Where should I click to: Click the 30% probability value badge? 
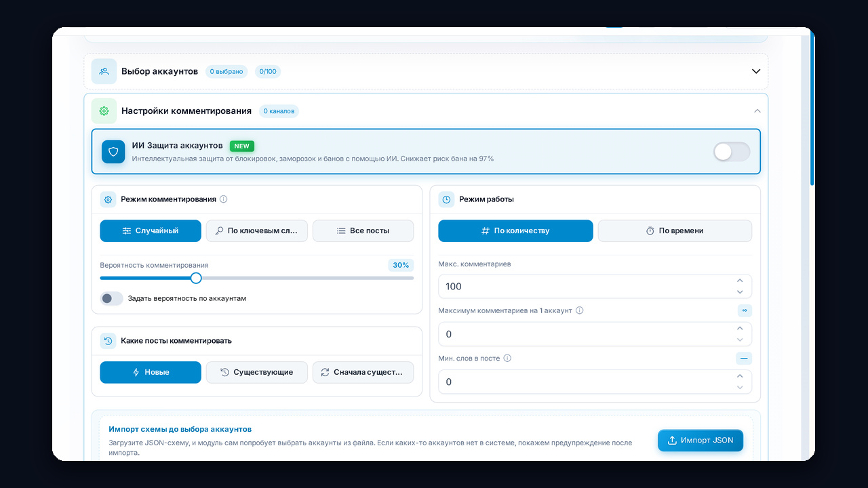401,265
